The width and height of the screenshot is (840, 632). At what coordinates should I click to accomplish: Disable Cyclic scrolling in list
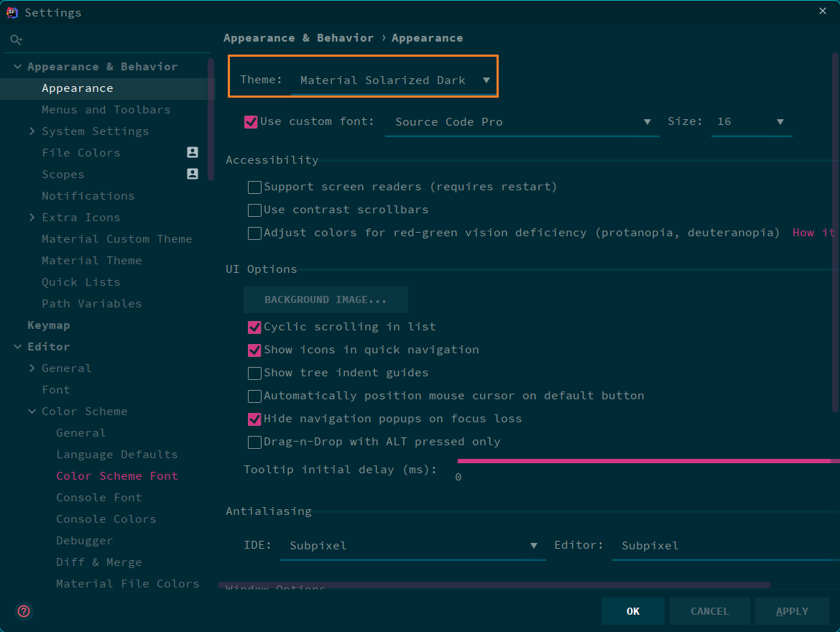pyautogui.click(x=254, y=327)
